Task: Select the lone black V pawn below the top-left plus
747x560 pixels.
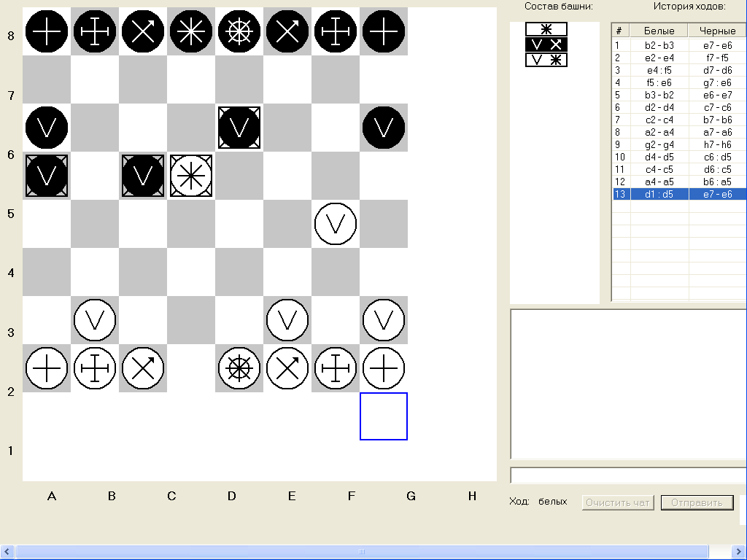Action: coord(47,128)
